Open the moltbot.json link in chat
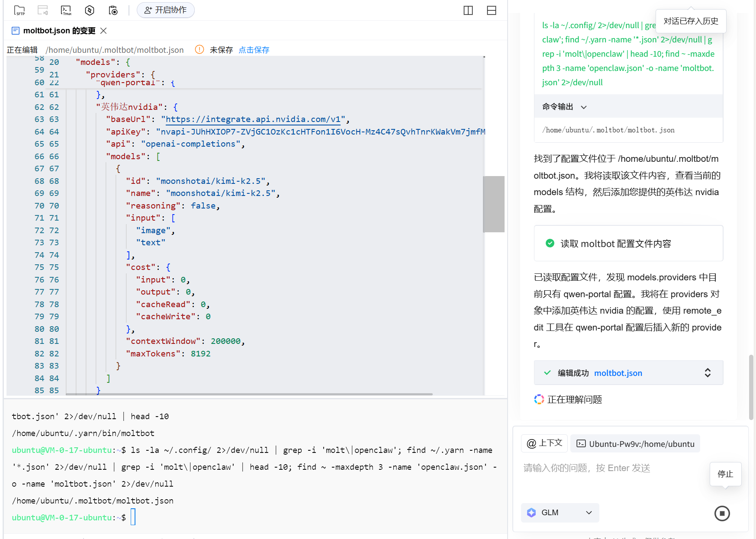 (x=618, y=373)
